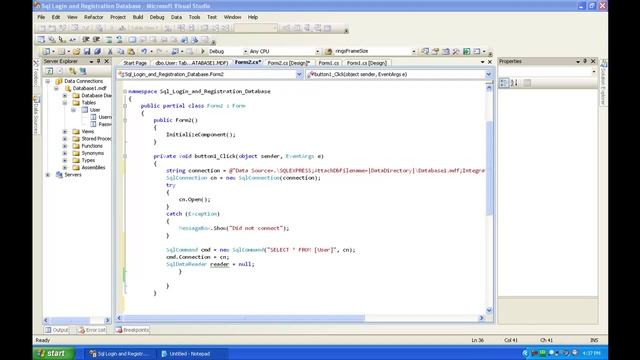Collapse the namespace code outlining block
Viewport: 640px width, 360px height.
tap(125, 91)
